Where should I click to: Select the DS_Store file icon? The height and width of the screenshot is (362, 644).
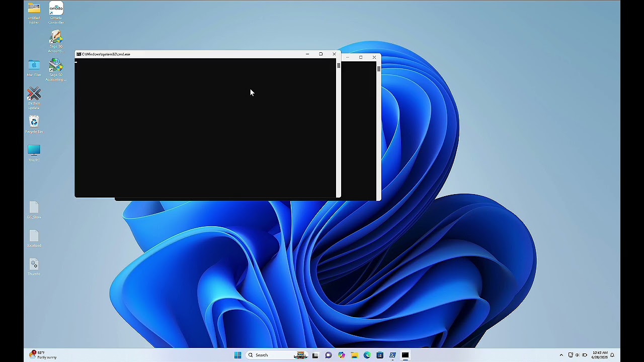click(34, 210)
